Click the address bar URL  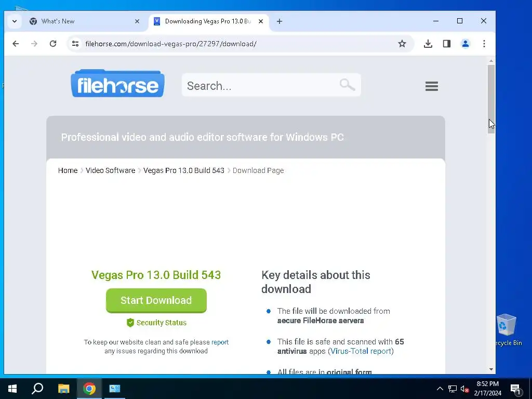(x=171, y=44)
